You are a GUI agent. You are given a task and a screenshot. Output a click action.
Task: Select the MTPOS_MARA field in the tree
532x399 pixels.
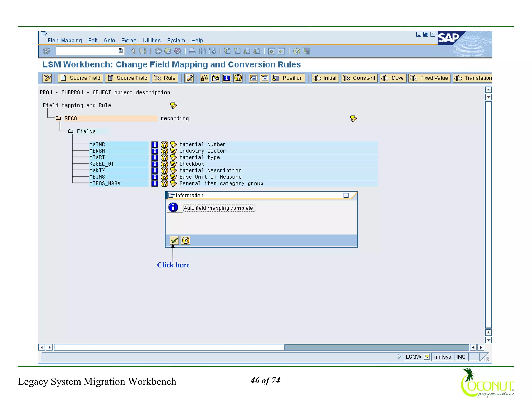119,183
